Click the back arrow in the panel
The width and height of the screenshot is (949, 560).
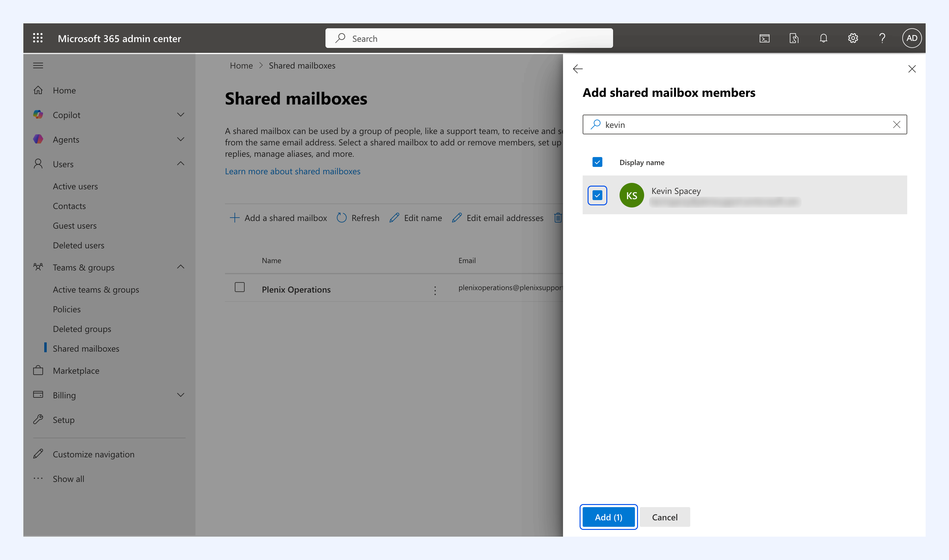578,69
